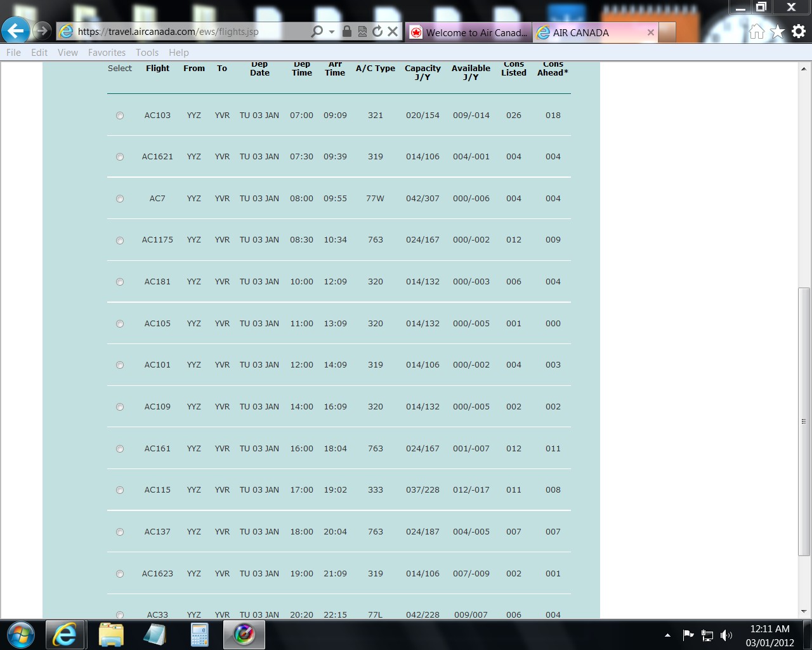Expand the address bar autocomplete dropdown
This screenshot has width=812, height=650.
tap(332, 31)
